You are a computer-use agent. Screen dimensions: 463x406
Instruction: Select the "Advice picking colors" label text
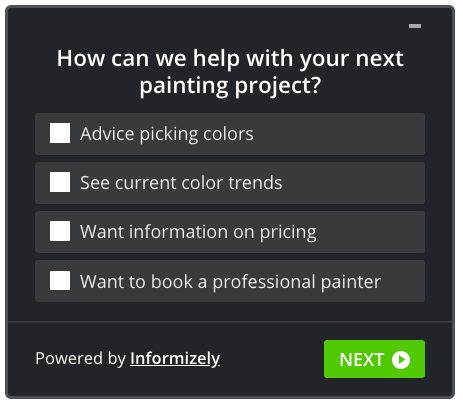[167, 134]
